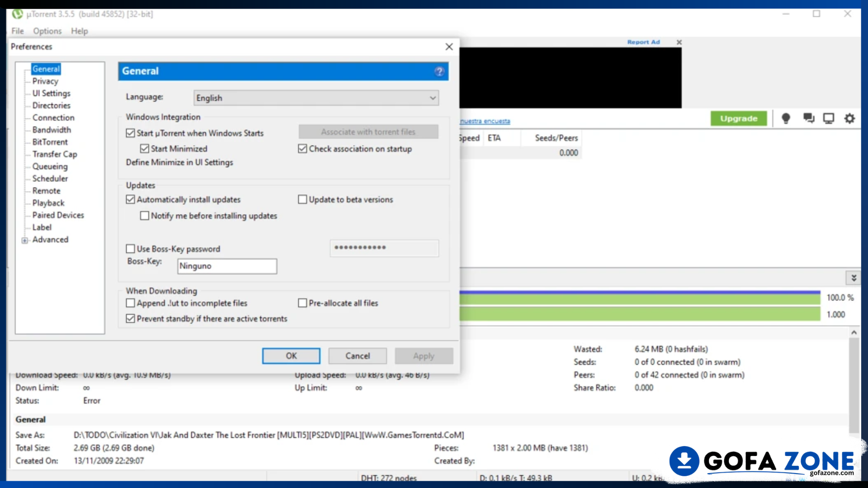868x488 pixels.
Task: Click the Boss-Key hotkey field
Action: point(227,266)
